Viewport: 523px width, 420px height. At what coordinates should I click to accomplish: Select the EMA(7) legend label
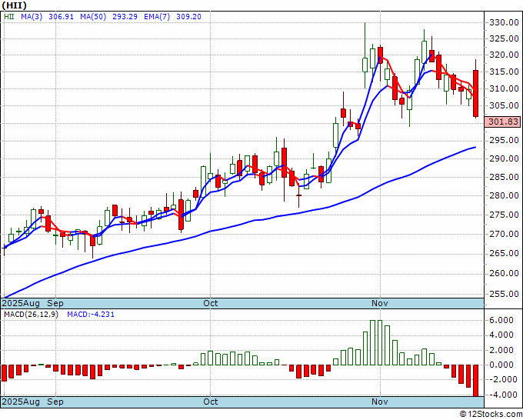tap(157, 17)
